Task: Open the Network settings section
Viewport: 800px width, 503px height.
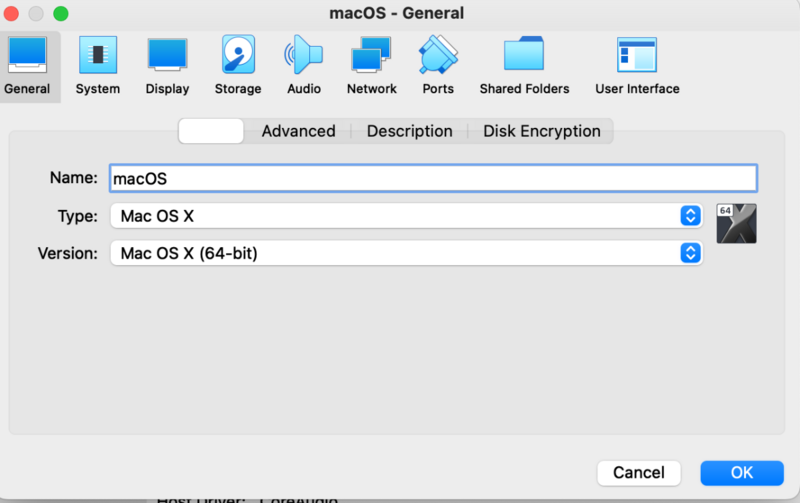Action: [371, 66]
